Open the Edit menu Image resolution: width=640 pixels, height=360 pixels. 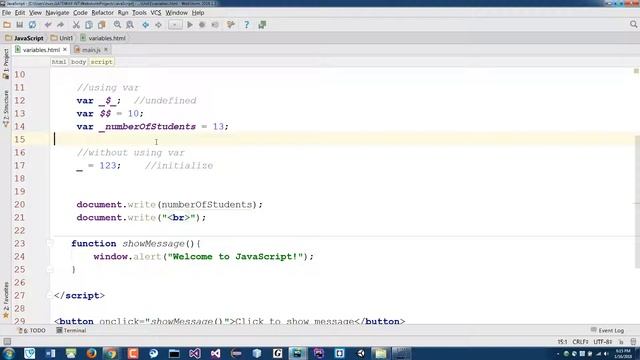pyautogui.click(x=20, y=13)
